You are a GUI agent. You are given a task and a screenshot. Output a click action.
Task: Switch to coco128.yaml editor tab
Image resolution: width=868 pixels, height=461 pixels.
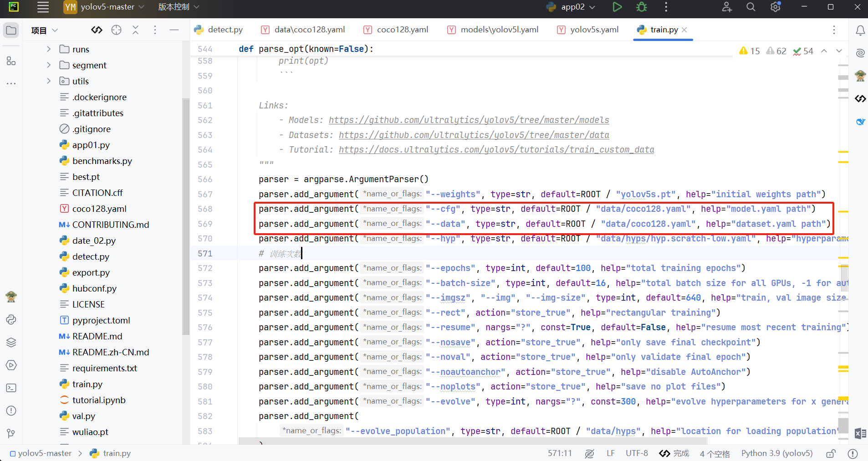[396, 30]
